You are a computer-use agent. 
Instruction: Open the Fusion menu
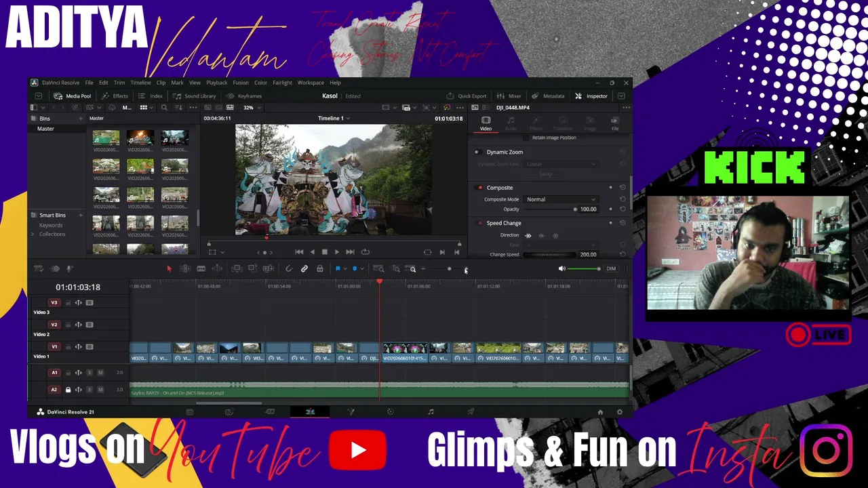click(241, 83)
